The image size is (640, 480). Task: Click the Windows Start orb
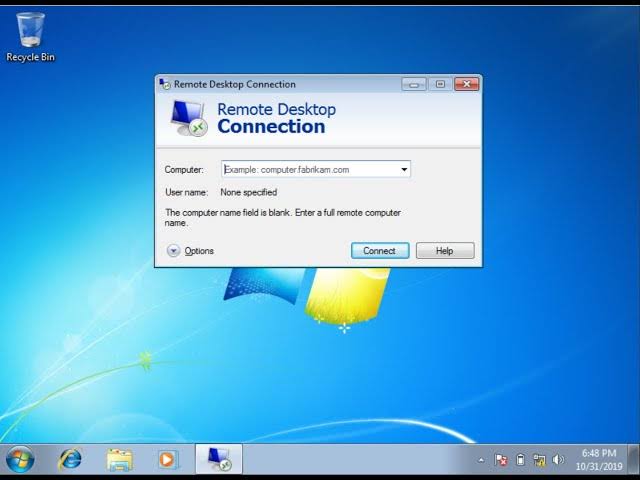click(x=20, y=460)
